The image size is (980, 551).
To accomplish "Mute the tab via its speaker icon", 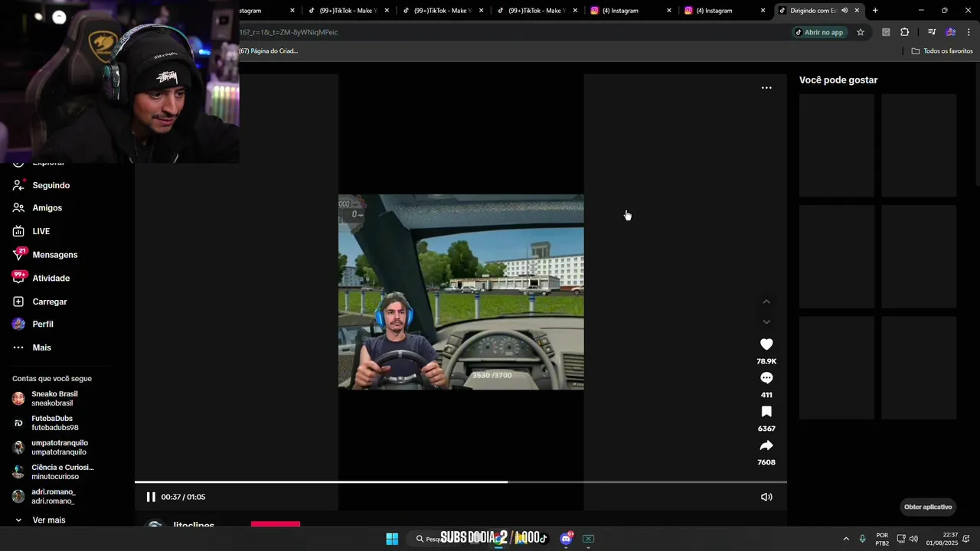I will pos(844,11).
